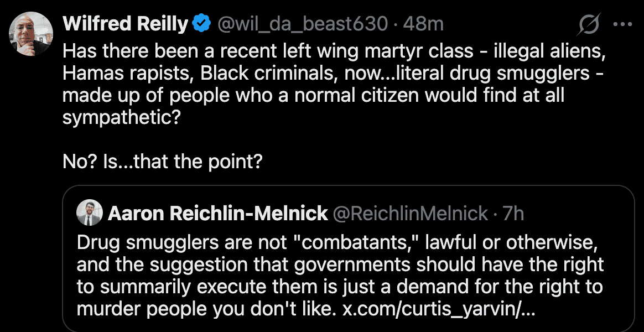Open the x.com/curtis_yarvin link

point(438,309)
